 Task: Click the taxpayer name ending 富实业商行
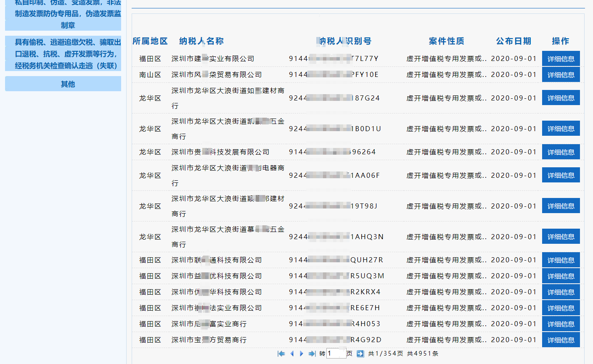pos(209,324)
